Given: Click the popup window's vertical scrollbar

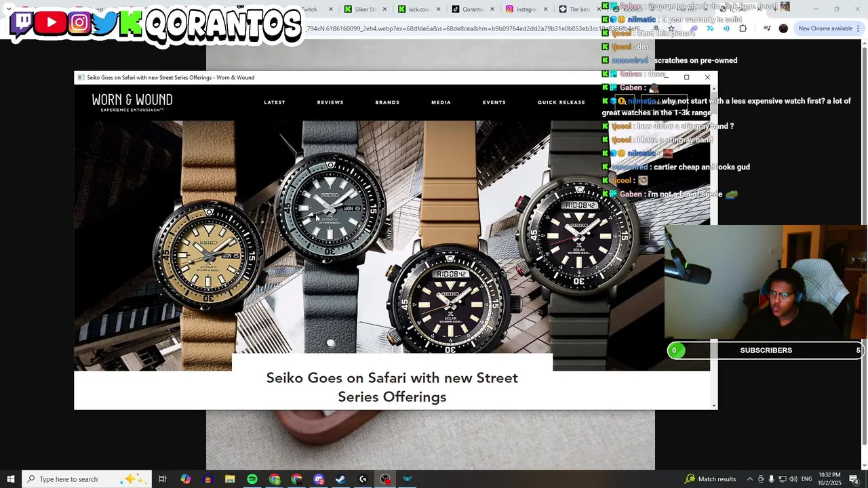Looking at the screenshot, I should tap(713, 247).
